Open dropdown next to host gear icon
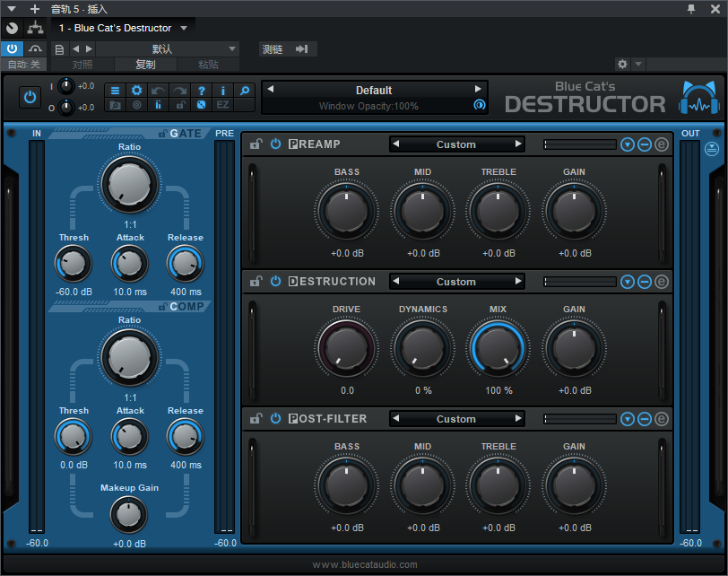This screenshot has width=728, height=576. pyautogui.click(x=639, y=64)
